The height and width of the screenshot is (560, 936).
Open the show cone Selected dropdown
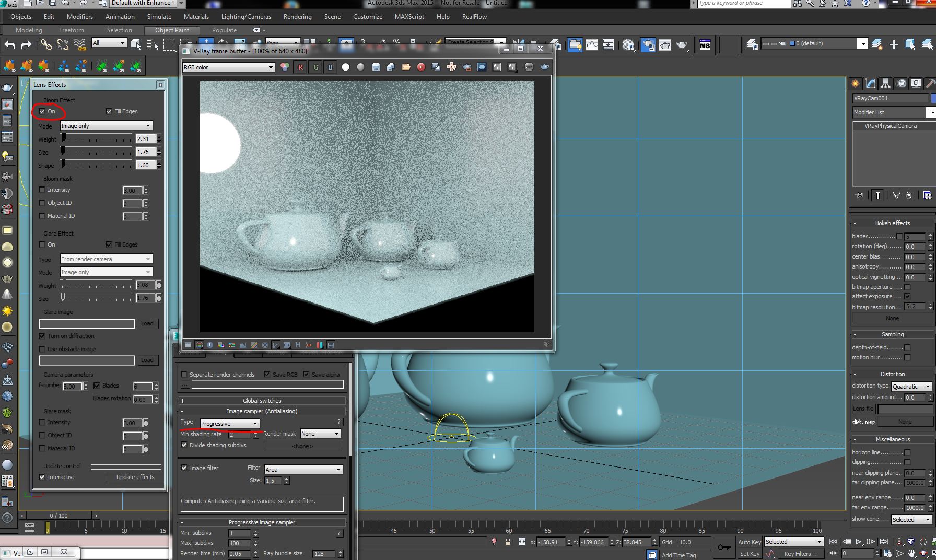pos(912,520)
